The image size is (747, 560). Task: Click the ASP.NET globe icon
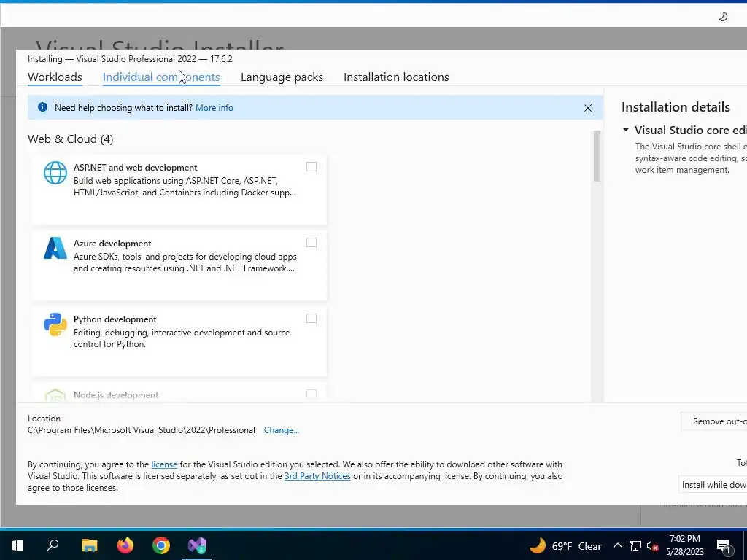tap(55, 172)
